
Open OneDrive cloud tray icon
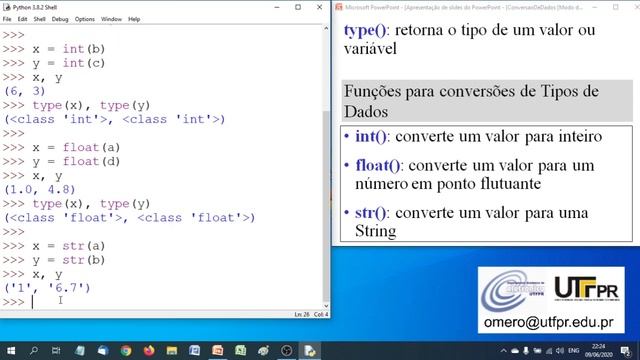pos(515,351)
